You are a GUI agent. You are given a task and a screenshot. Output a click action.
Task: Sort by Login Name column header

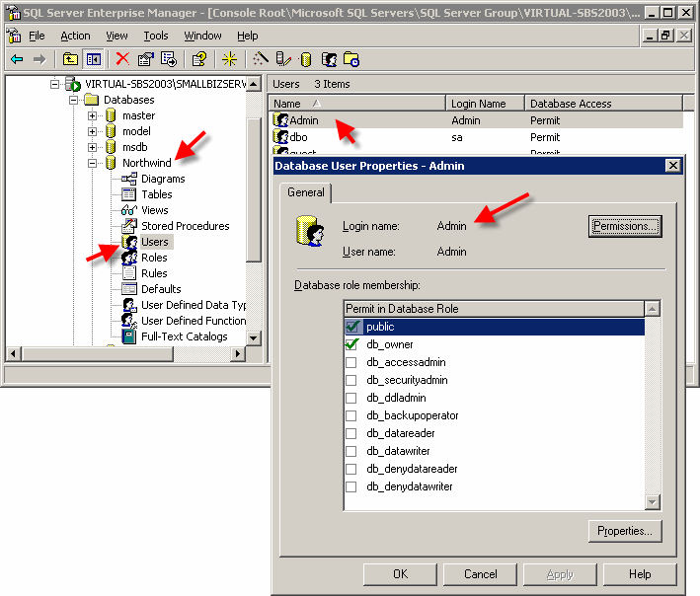coord(486,104)
